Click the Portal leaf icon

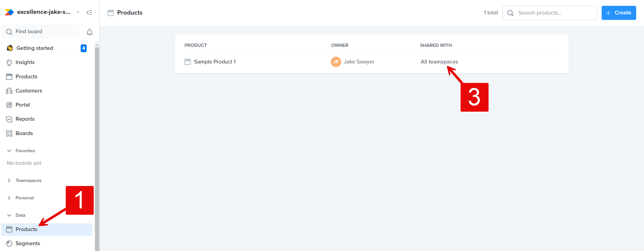click(9, 105)
